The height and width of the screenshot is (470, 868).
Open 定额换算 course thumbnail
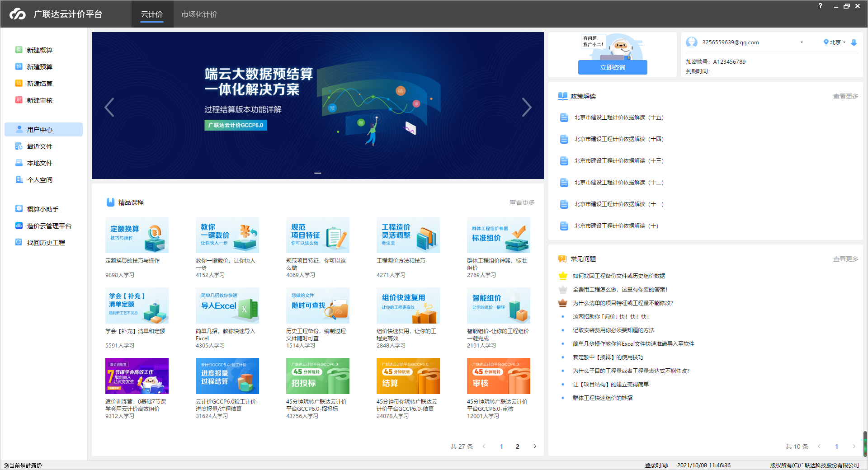pos(137,235)
